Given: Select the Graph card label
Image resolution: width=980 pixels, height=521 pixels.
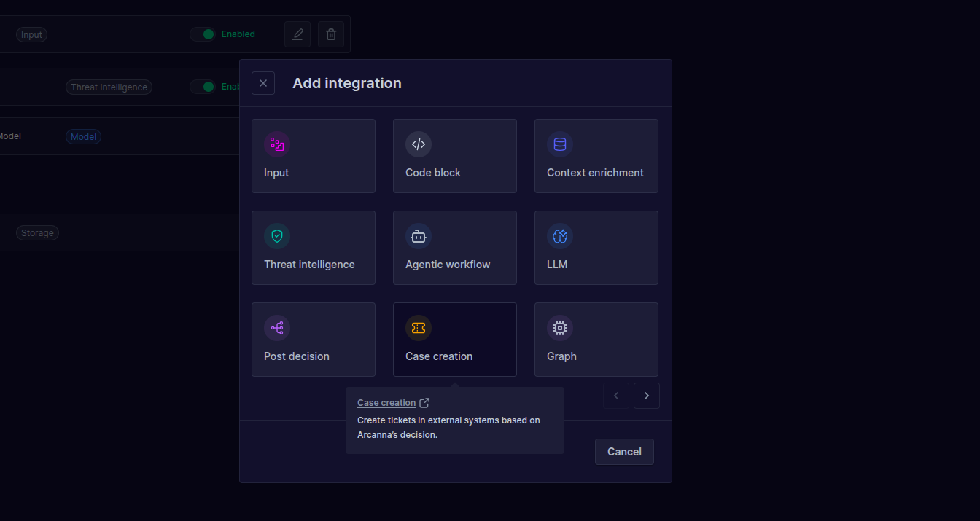Looking at the screenshot, I should coord(561,356).
